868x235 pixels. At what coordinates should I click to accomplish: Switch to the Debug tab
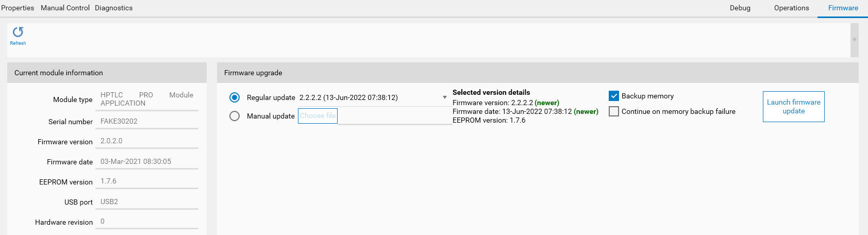tap(740, 8)
